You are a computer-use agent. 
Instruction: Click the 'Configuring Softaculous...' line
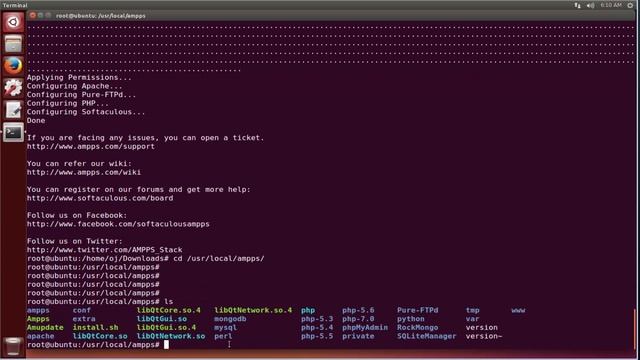pos(86,112)
